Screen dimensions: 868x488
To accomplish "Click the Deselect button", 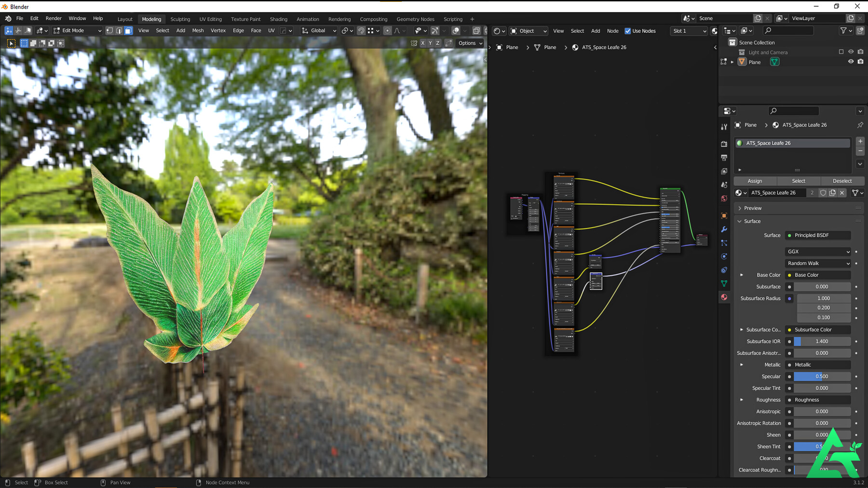I will tap(842, 181).
